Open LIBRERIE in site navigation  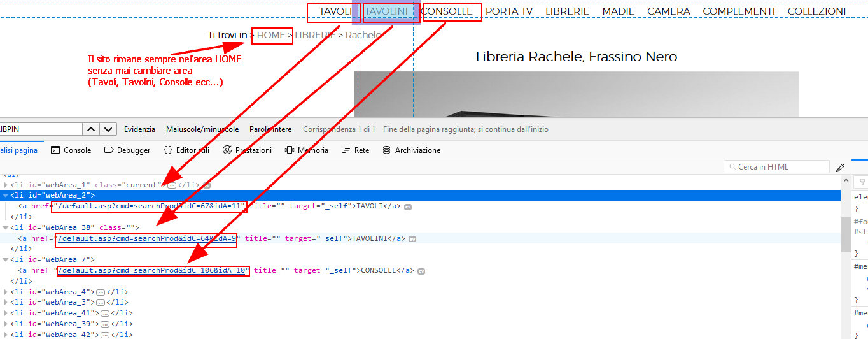tap(568, 11)
